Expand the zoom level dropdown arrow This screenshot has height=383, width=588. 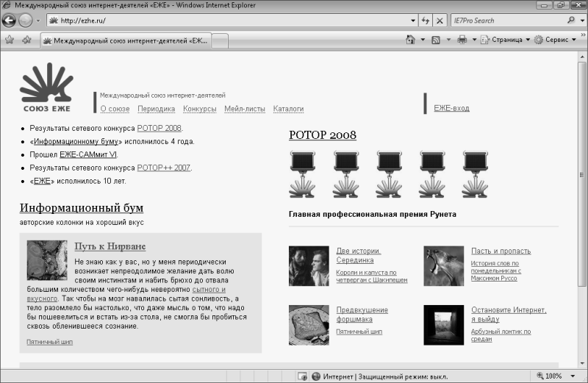point(573,376)
